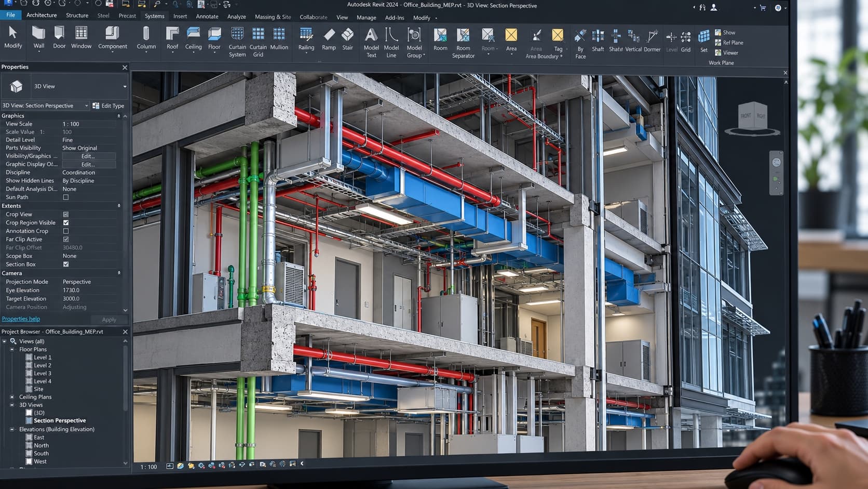Select the Grid datum tool

point(686,41)
